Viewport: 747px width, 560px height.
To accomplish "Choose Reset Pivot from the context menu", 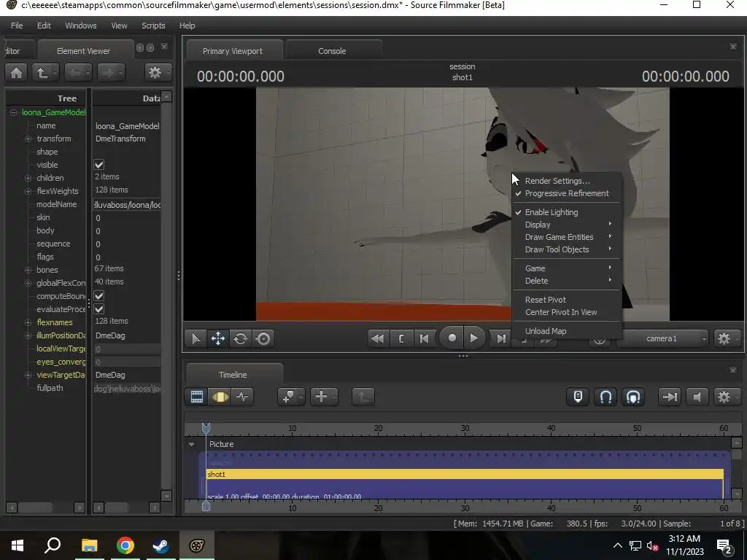I will tap(567, 300).
